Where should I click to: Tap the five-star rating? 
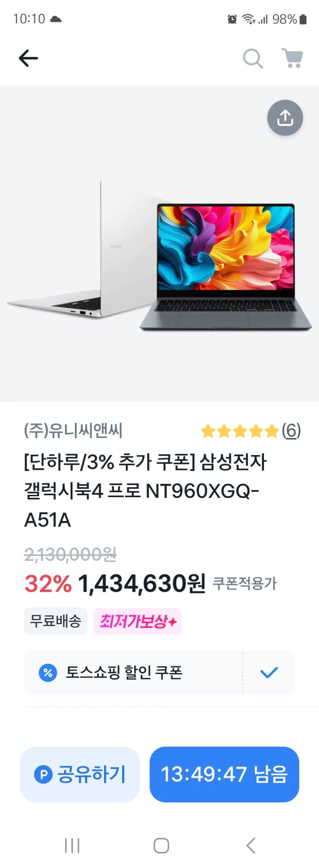coord(240,431)
